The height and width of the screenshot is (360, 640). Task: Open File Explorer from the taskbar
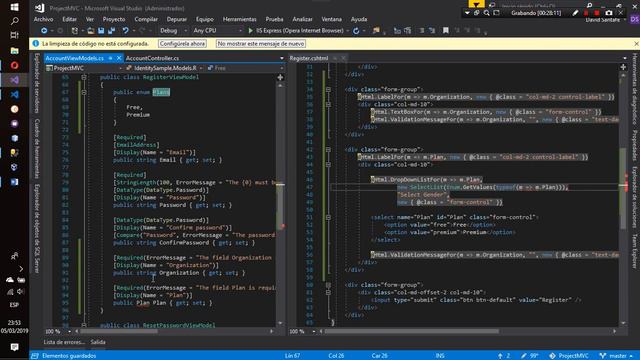coord(14,51)
